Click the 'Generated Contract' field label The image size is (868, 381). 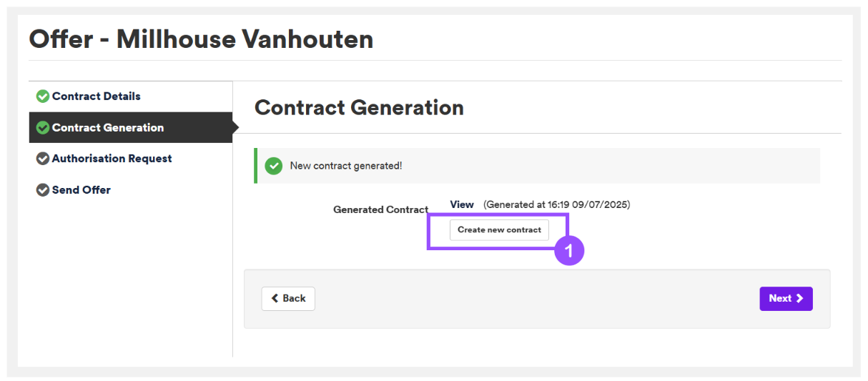(381, 210)
